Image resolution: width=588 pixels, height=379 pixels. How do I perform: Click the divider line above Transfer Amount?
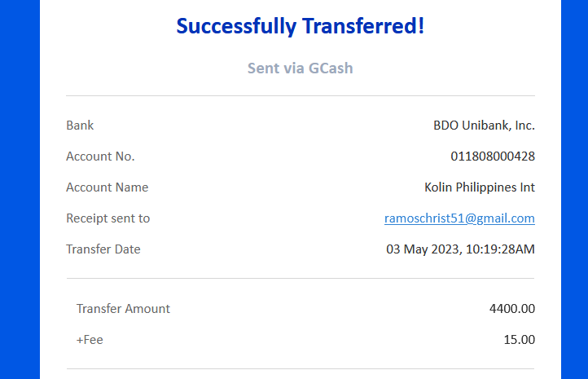[301, 279]
